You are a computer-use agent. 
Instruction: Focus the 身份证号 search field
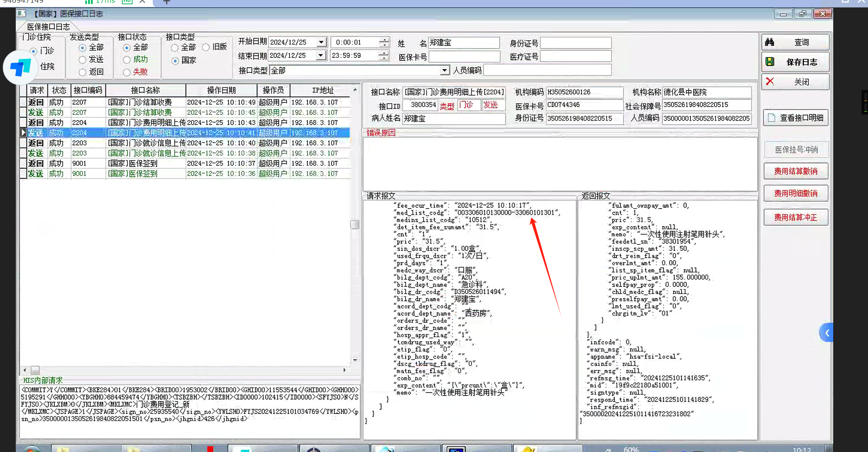[576, 43]
